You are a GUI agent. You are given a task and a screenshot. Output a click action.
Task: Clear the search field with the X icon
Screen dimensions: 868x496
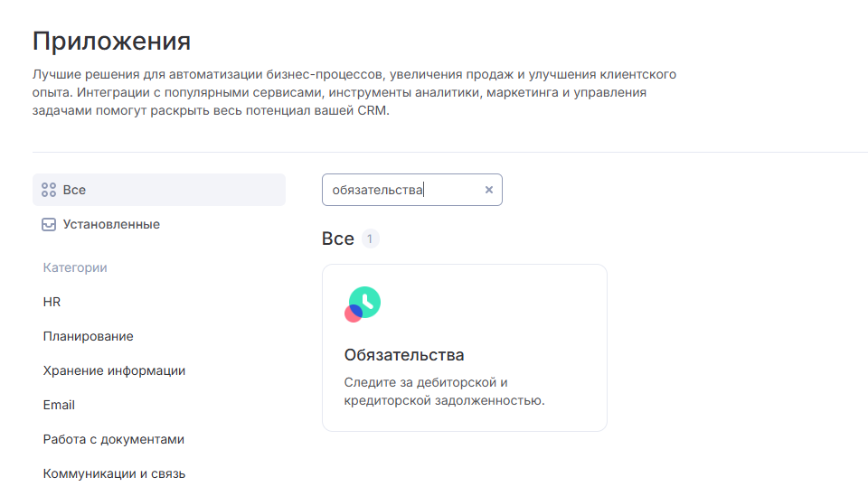(x=489, y=190)
